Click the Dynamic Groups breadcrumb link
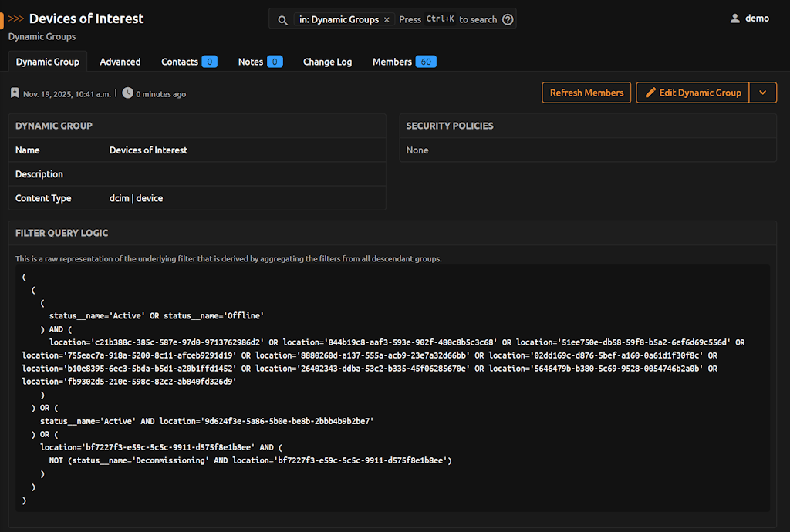 [x=42, y=36]
